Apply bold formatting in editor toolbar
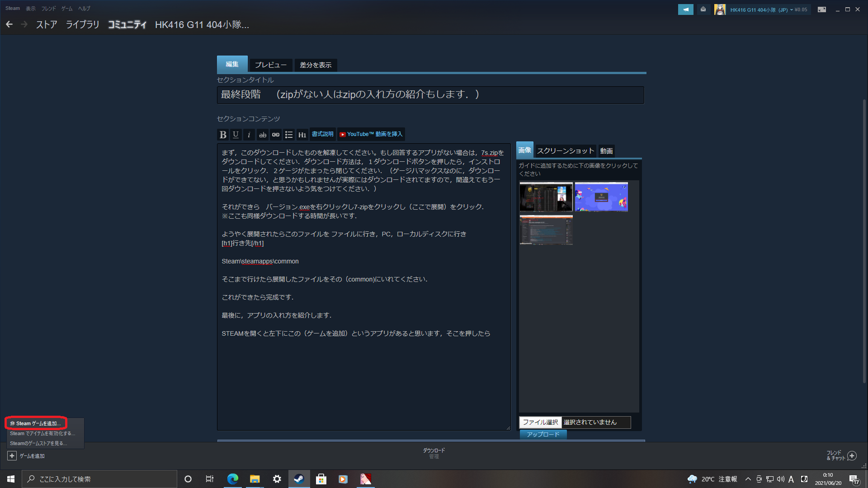 223,135
